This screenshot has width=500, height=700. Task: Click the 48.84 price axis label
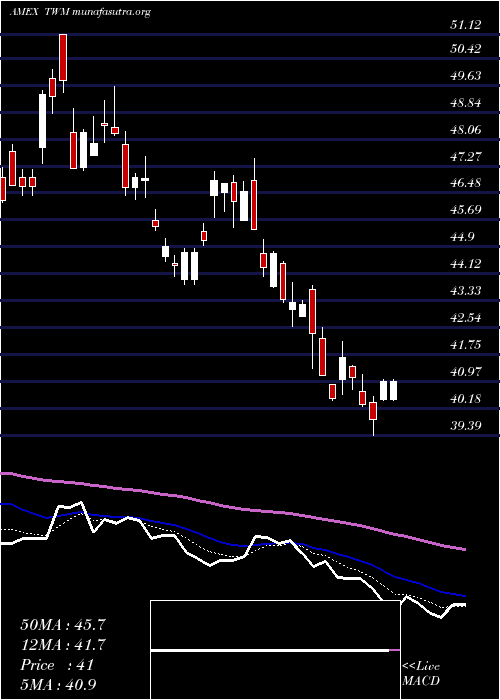(x=466, y=103)
